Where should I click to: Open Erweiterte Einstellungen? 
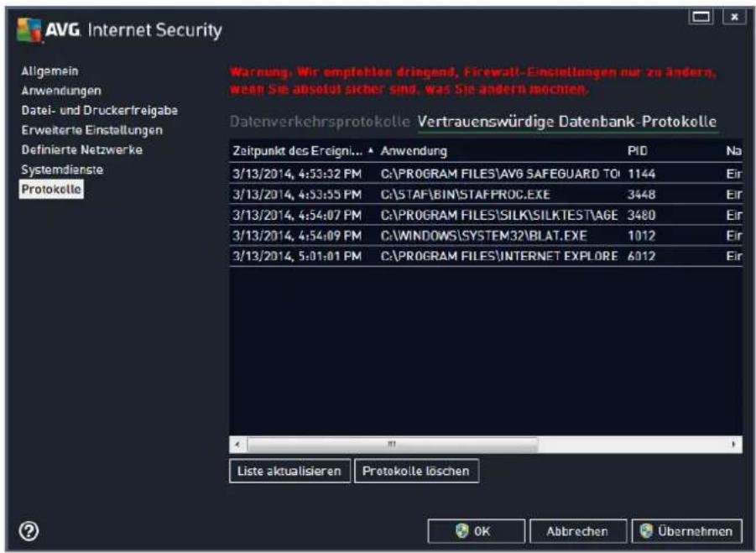[91, 130]
